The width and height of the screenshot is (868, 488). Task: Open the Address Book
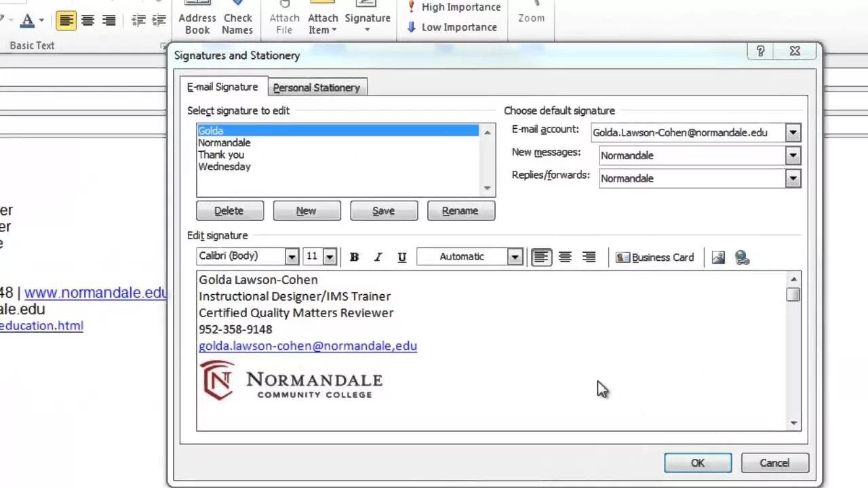pos(197,18)
